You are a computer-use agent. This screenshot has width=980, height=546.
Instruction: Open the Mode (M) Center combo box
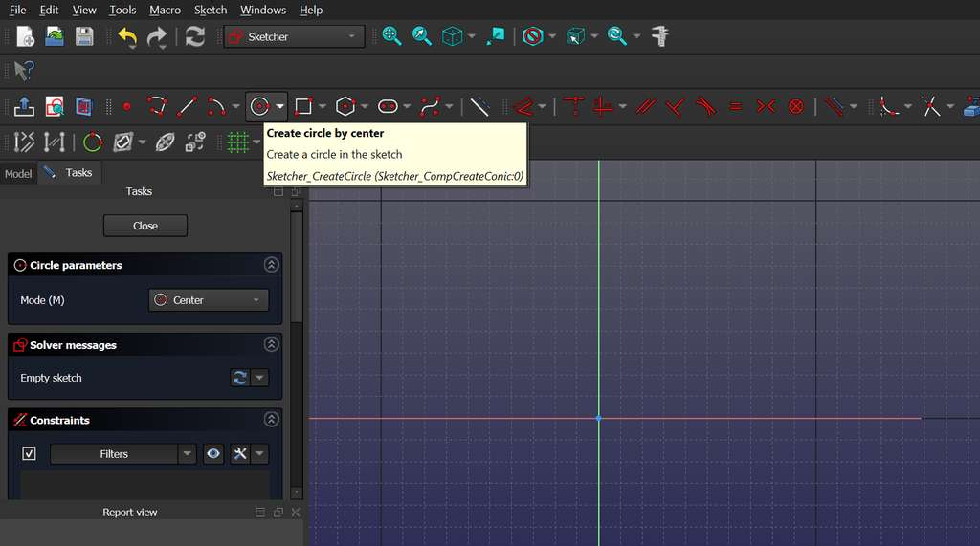(x=209, y=300)
